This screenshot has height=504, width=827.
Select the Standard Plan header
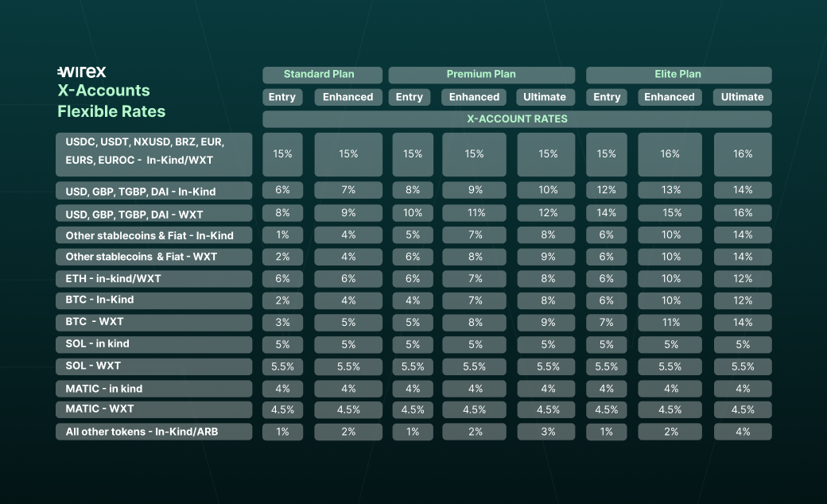point(322,75)
